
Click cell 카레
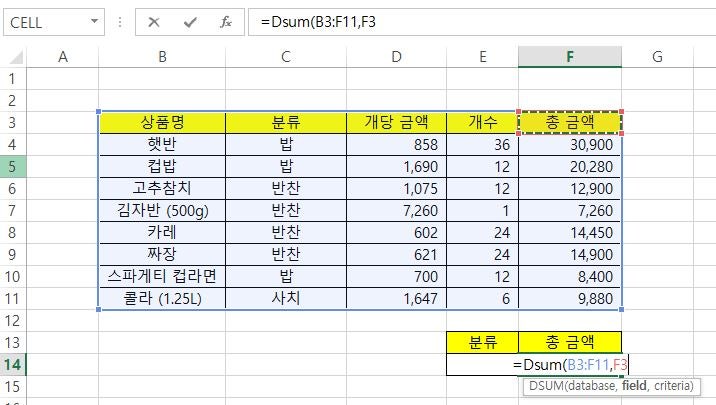point(162,232)
